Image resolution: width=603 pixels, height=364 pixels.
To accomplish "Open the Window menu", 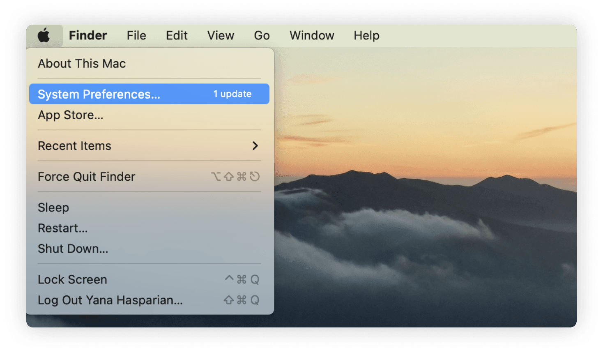I will click(x=312, y=36).
